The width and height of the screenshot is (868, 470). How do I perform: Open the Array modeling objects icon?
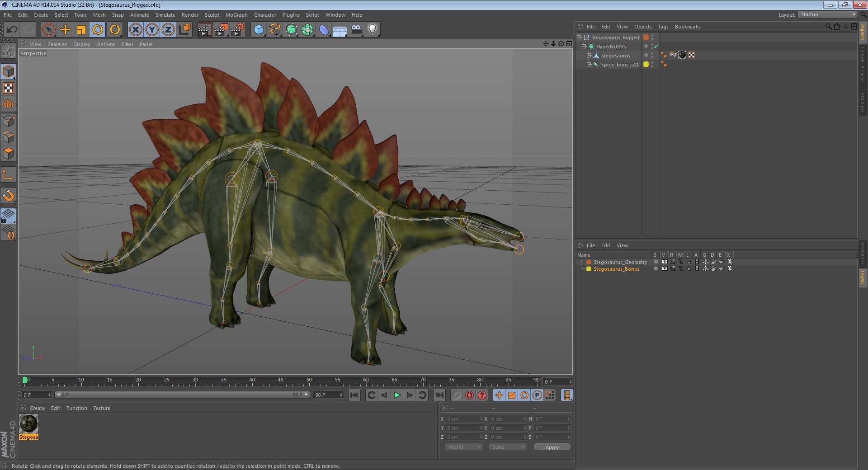[x=308, y=30]
